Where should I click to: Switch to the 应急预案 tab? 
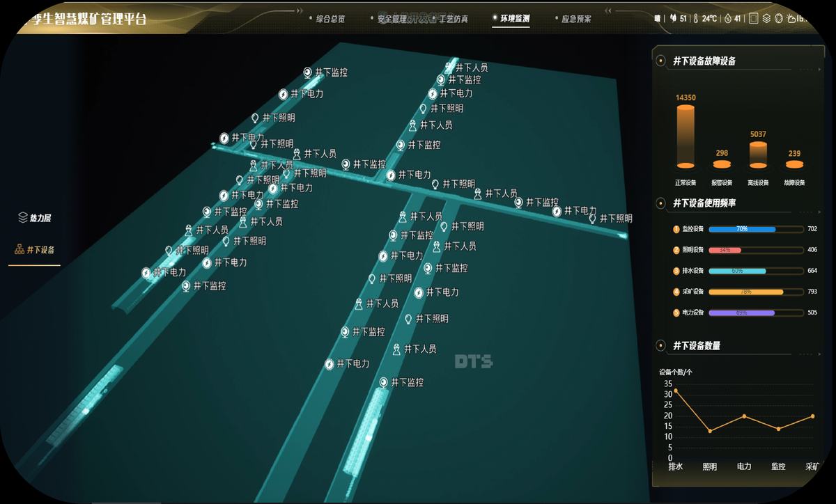coord(576,19)
